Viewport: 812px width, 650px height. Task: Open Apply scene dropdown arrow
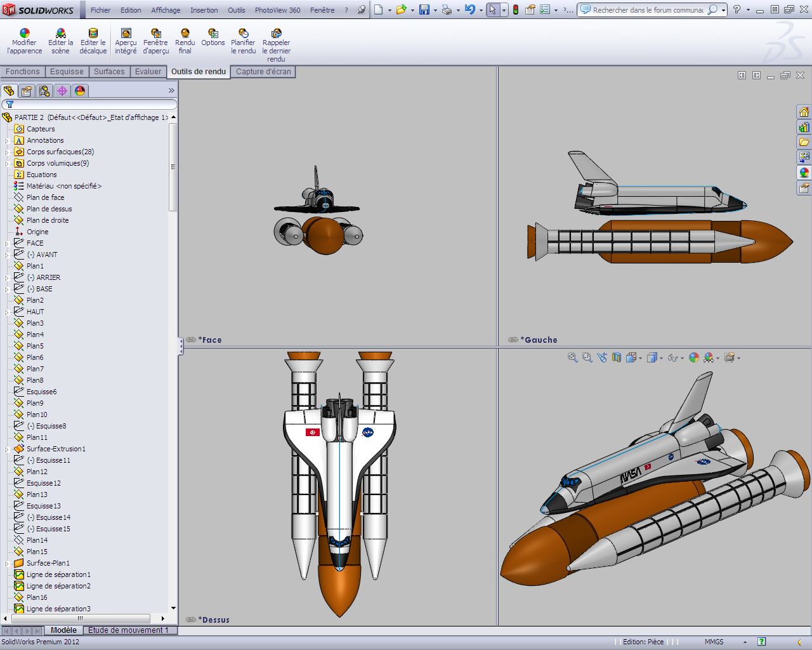pos(718,359)
